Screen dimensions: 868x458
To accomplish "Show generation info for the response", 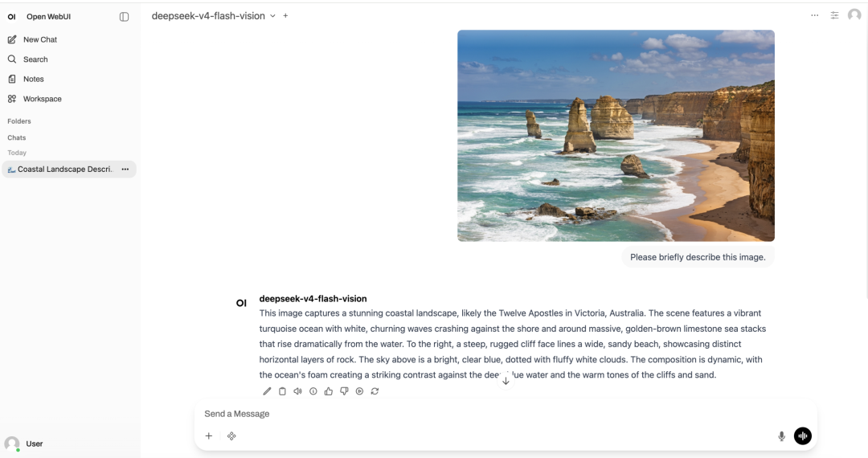I will pos(313,391).
